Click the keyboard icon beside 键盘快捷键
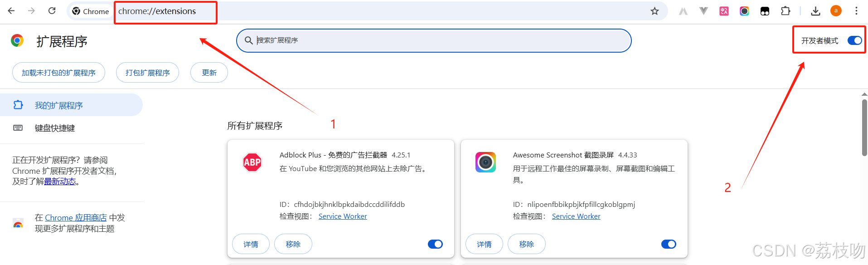 18,128
